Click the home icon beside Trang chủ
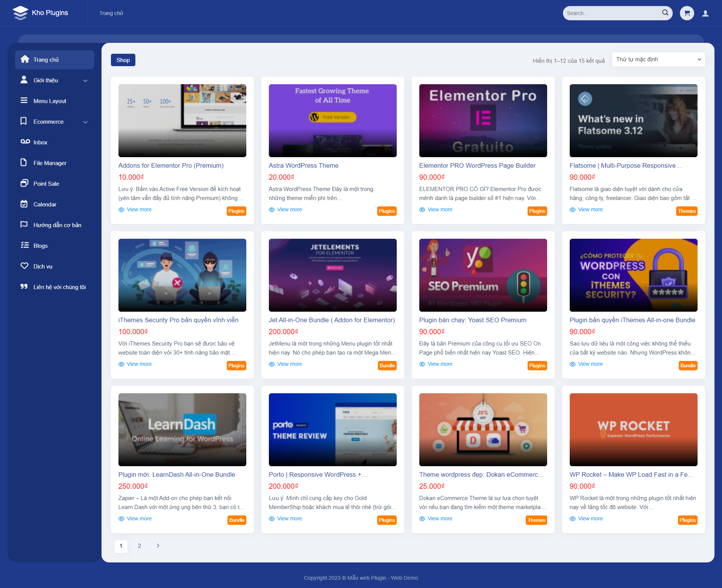The image size is (722, 588). tap(25, 59)
